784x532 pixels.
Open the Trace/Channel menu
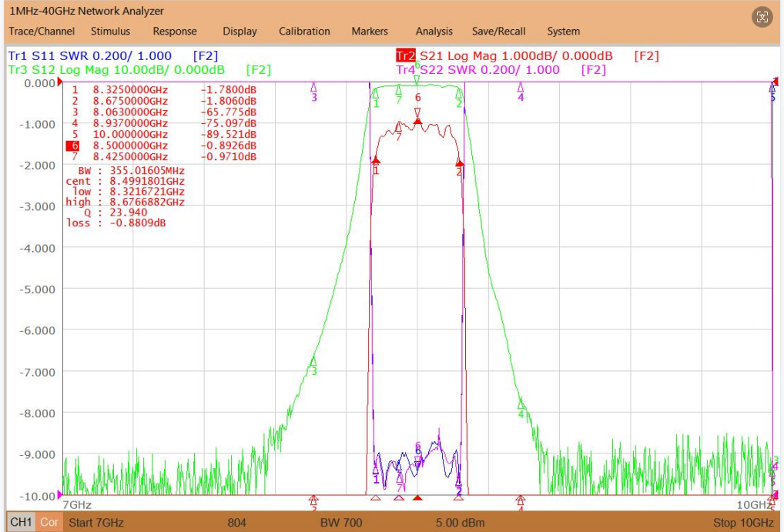(x=42, y=31)
